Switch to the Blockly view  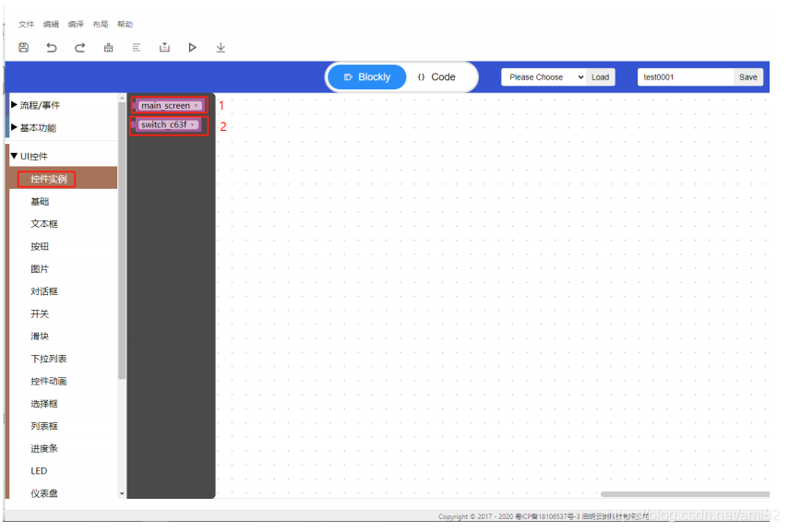tap(367, 77)
